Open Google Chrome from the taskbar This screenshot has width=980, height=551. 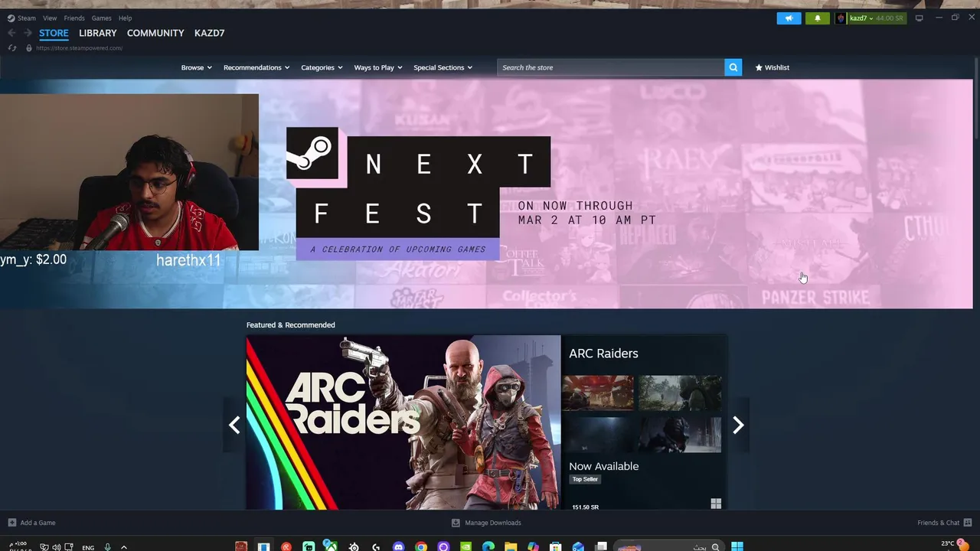pos(421,546)
